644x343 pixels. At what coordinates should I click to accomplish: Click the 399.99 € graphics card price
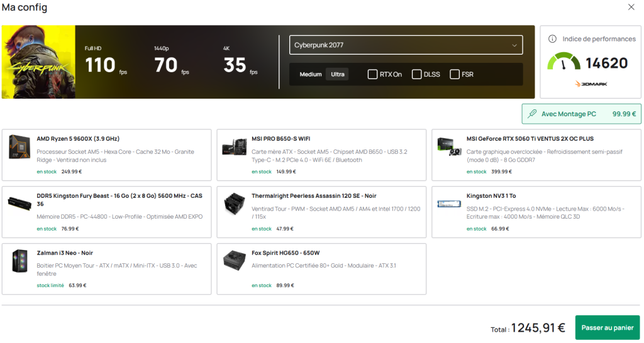pos(501,171)
